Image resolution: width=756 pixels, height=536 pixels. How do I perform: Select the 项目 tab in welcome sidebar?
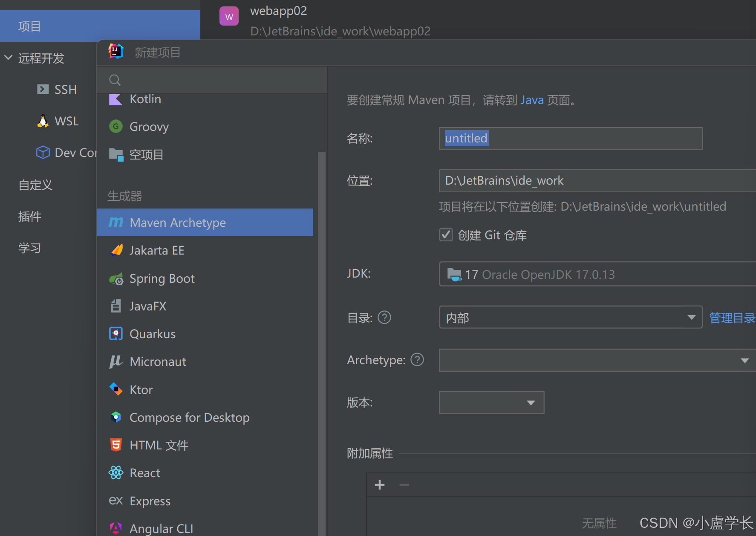click(x=100, y=26)
